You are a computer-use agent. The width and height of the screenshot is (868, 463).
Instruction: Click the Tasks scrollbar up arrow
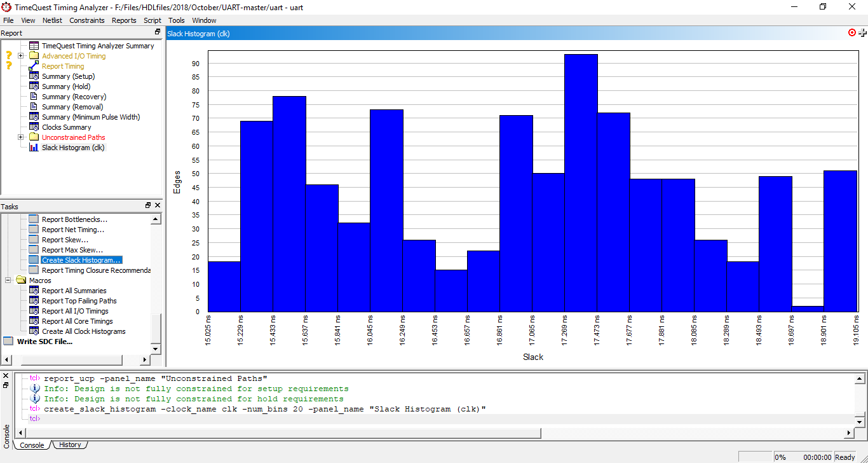click(156, 219)
